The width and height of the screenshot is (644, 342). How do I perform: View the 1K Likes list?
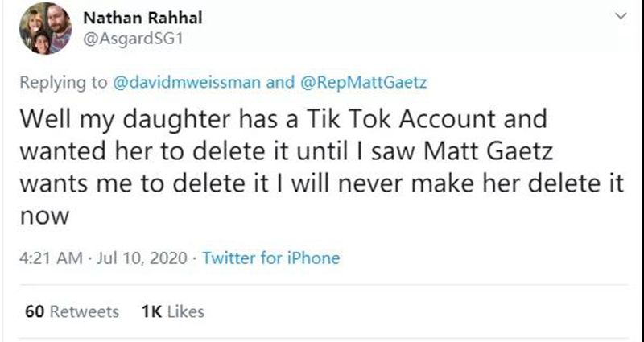pyautogui.click(x=172, y=311)
